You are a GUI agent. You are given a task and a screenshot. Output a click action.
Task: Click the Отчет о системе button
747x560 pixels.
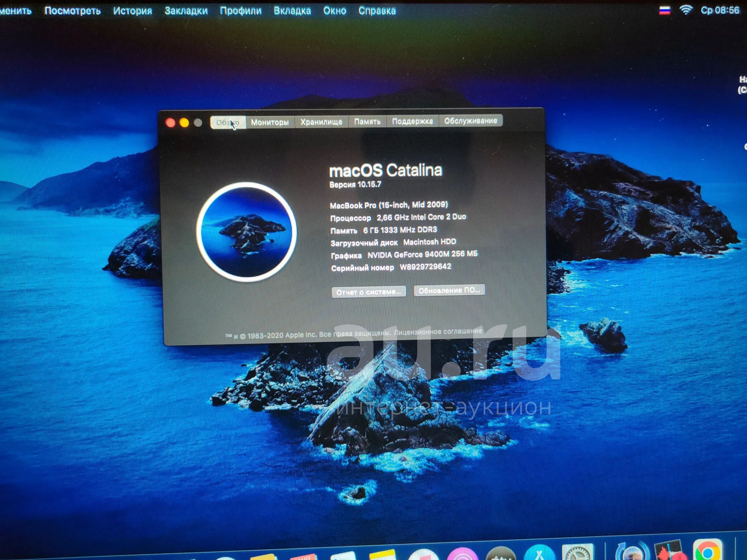(x=369, y=292)
